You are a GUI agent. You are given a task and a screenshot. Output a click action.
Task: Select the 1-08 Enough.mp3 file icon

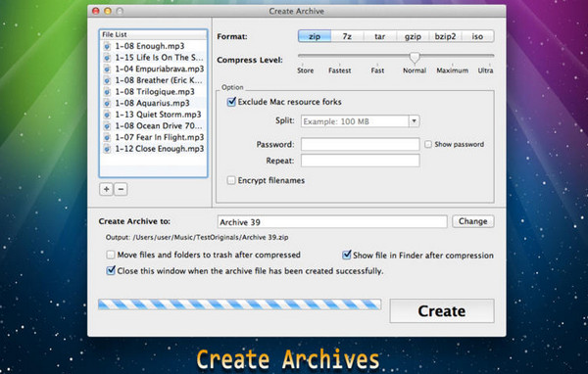click(107, 46)
